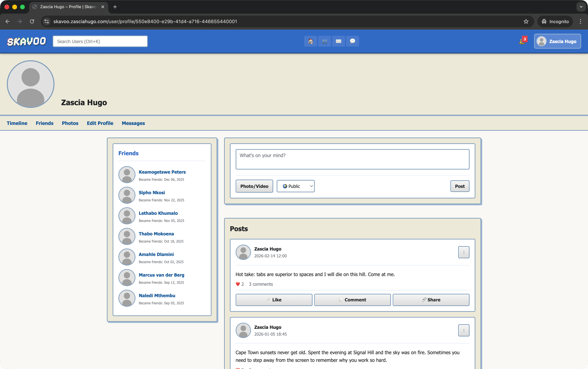Open the Friends page via the people icon

coord(324,41)
